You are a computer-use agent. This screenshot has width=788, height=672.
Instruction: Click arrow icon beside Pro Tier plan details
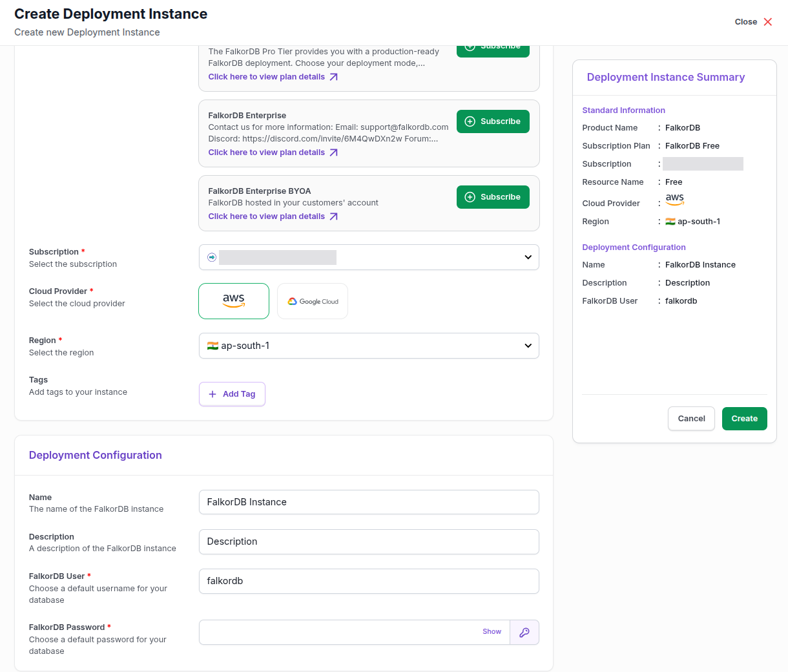click(x=333, y=77)
